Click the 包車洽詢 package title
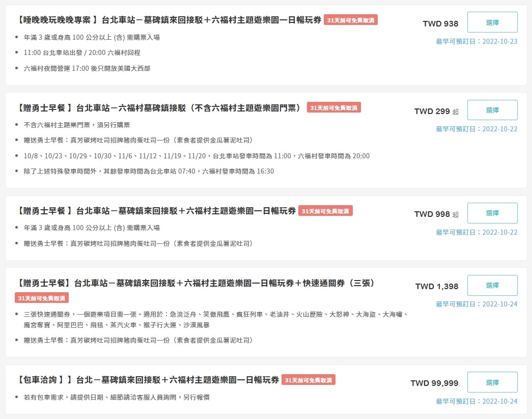 pos(148,380)
